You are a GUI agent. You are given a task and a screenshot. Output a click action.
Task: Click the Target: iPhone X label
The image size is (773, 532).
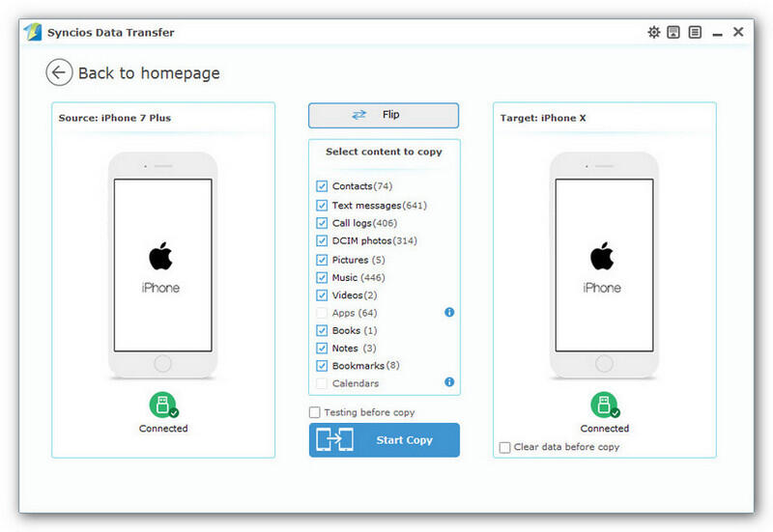(x=543, y=118)
